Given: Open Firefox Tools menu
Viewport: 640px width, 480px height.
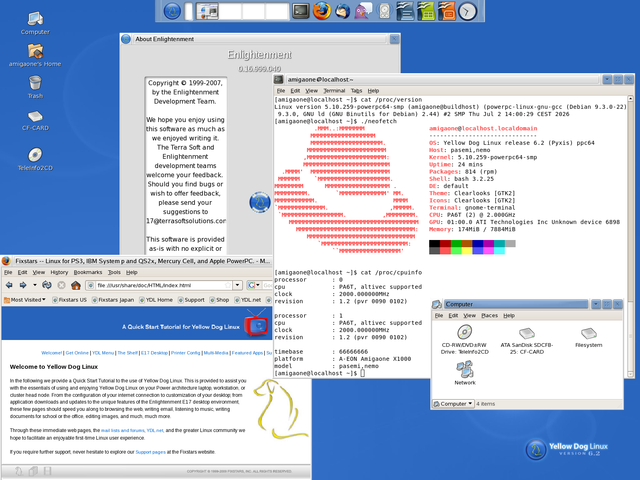Looking at the screenshot, I should [x=114, y=272].
